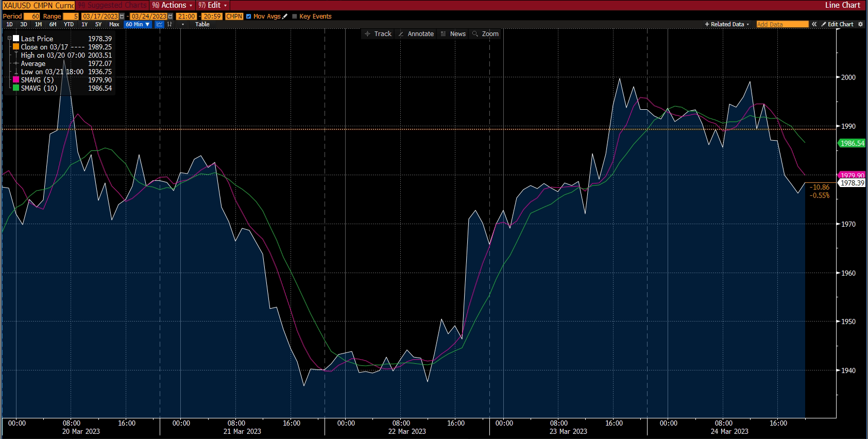Viewport: 868px width, 439px height.
Task: Uncheck the Mov Avgs checkbox
Action: click(249, 16)
